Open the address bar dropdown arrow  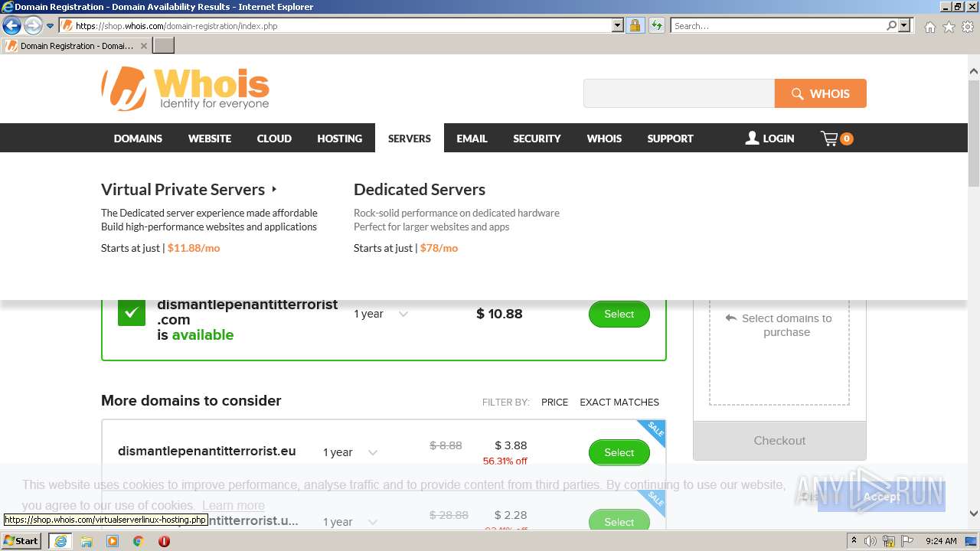click(618, 25)
